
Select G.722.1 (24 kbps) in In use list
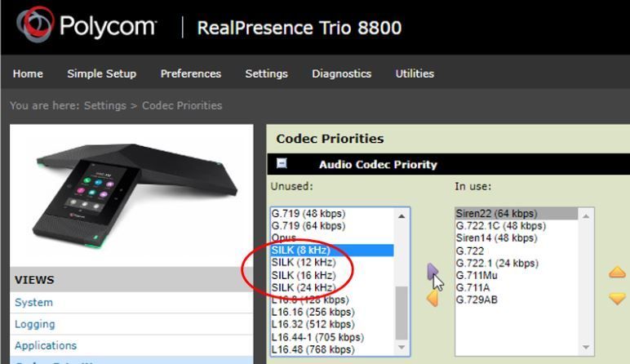click(x=517, y=263)
